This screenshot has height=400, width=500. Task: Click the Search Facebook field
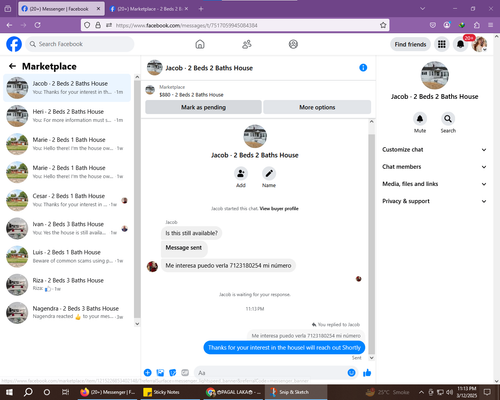point(80,44)
